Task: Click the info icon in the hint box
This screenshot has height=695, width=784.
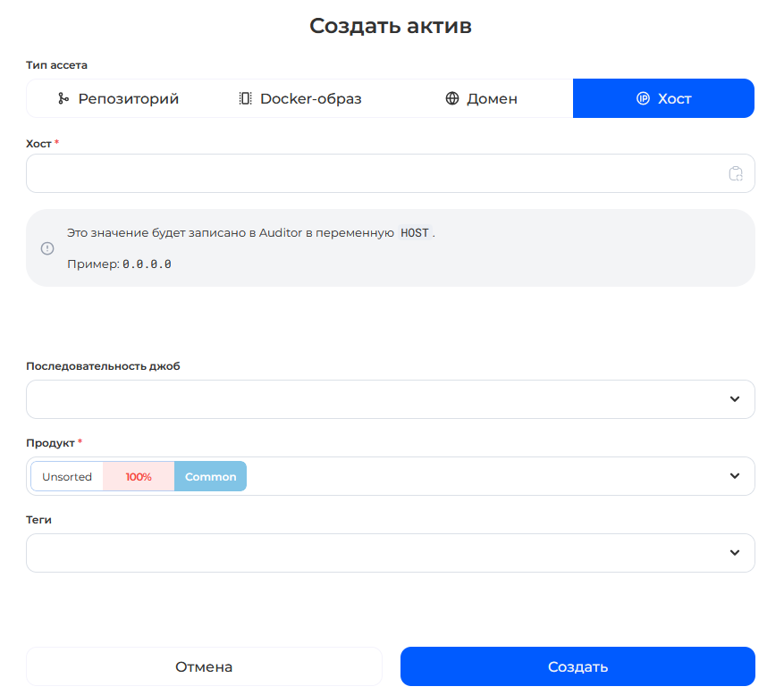Action: 47,248
